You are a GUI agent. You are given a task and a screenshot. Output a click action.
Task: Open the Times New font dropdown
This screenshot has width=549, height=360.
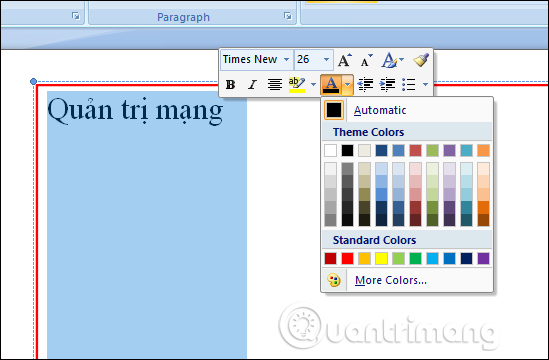coord(286,59)
